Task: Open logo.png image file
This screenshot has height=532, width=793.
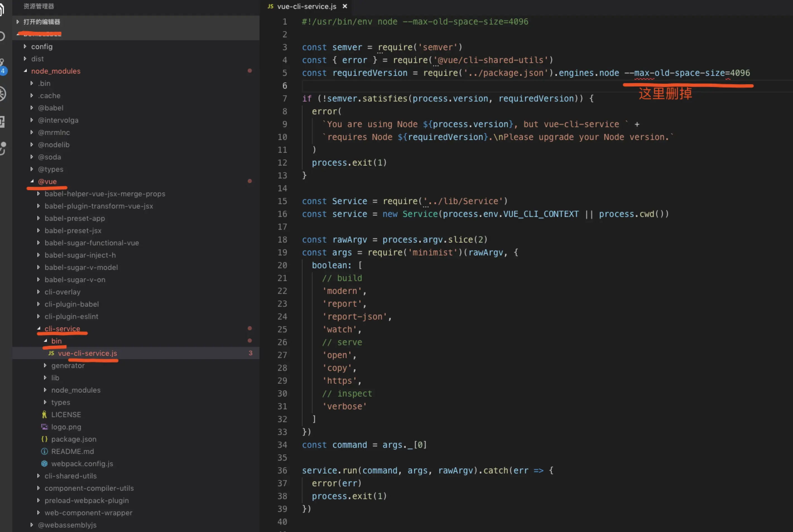Action: coord(136,427)
